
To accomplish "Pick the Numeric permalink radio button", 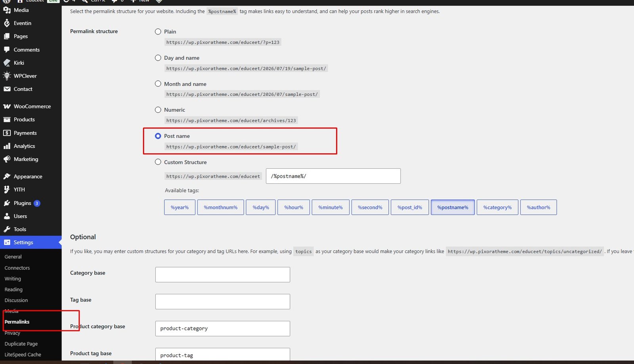I will coord(158,110).
